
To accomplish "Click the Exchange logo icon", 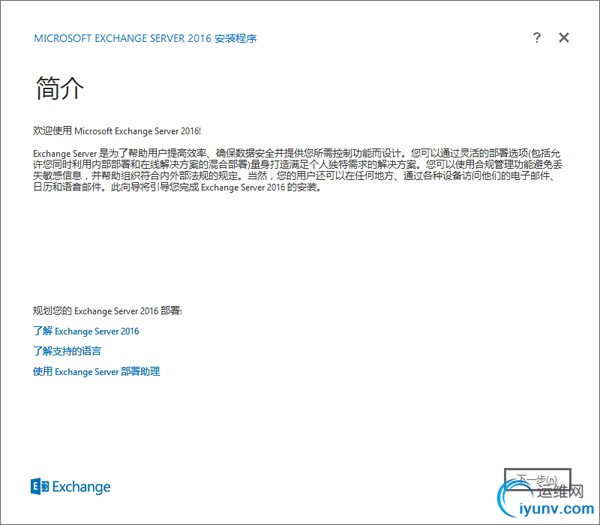I will point(40,487).
